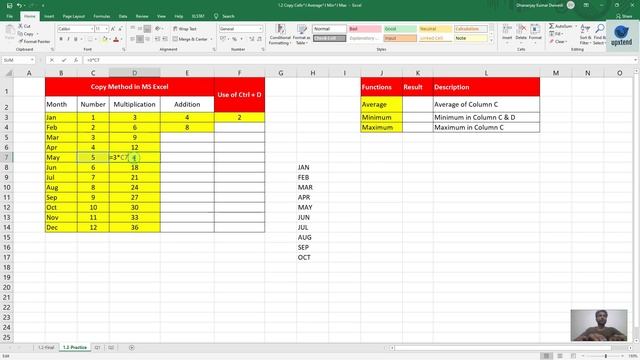The image size is (640, 360).
Task: Toggle italic formatting
Action: click(x=68, y=39)
